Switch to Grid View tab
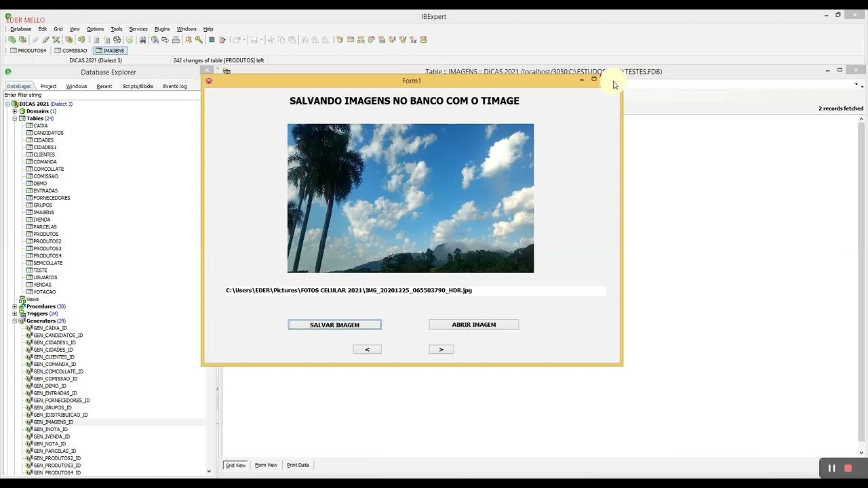This screenshot has height=488, width=868. click(x=235, y=465)
